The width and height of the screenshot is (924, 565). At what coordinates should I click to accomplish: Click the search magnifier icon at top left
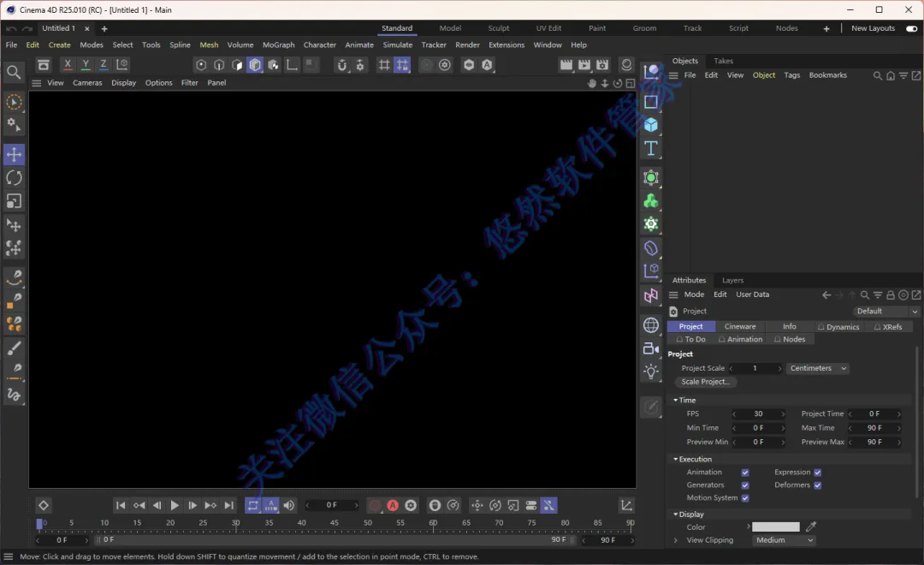click(x=13, y=73)
